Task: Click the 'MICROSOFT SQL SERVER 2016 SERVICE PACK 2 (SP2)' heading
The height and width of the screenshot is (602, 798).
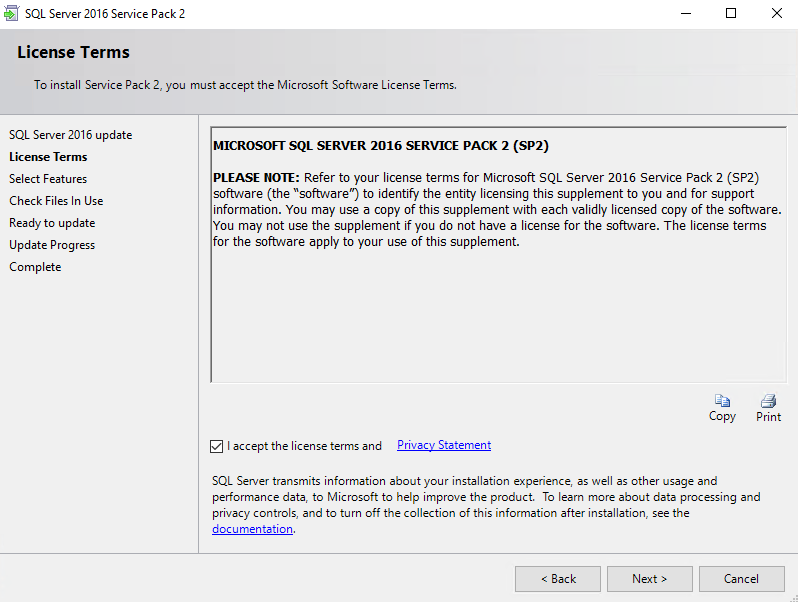Action: pos(381,146)
